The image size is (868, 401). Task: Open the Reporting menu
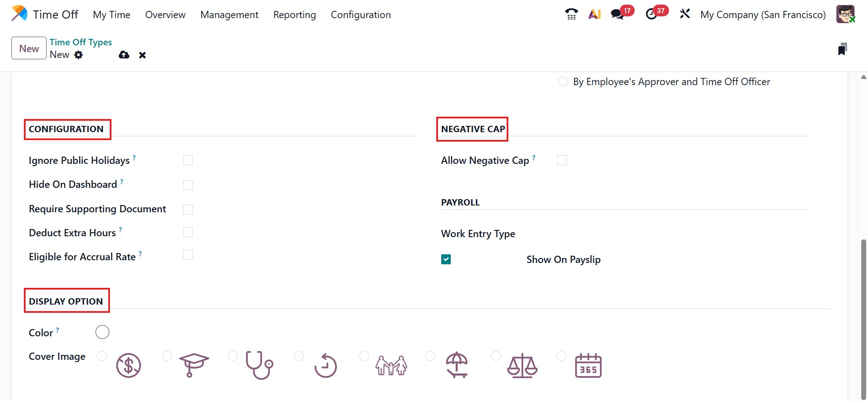(294, 14)
